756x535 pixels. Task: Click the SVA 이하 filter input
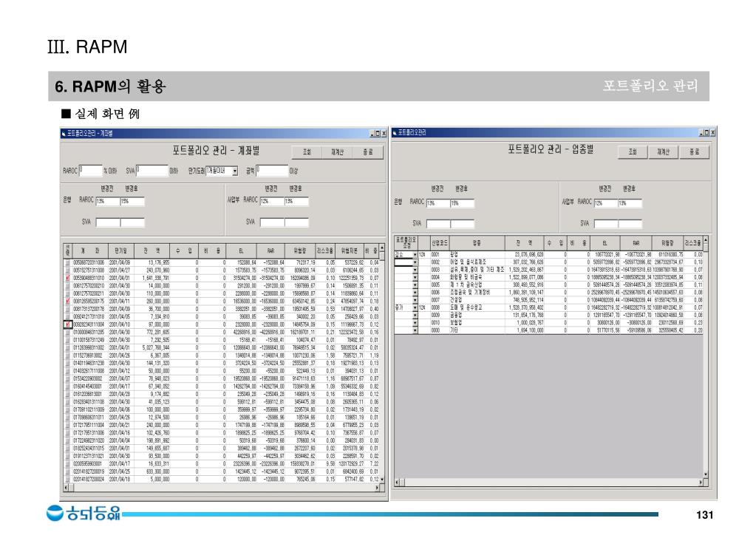point(152,171)
